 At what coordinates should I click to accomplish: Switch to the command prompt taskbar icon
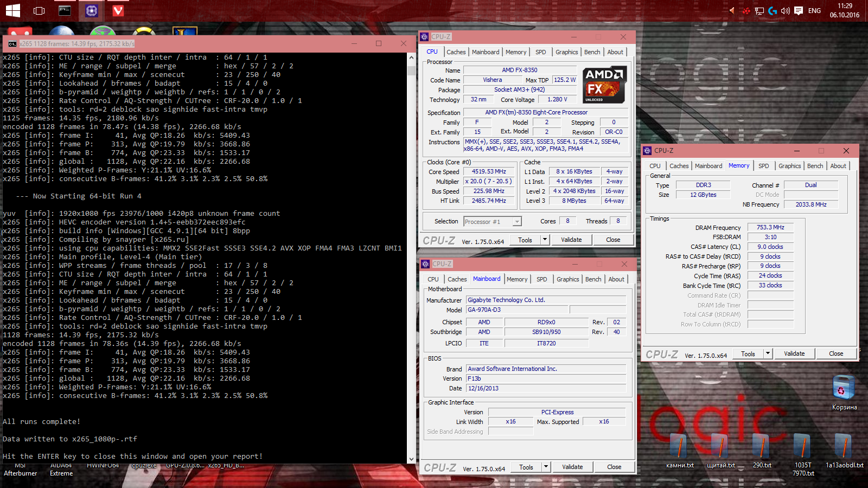click(65, 10)
